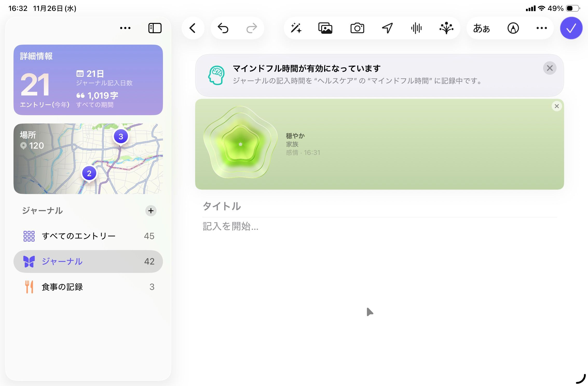Open writing suggestions magic wand icon
The image size is (588, 386).
296,28
